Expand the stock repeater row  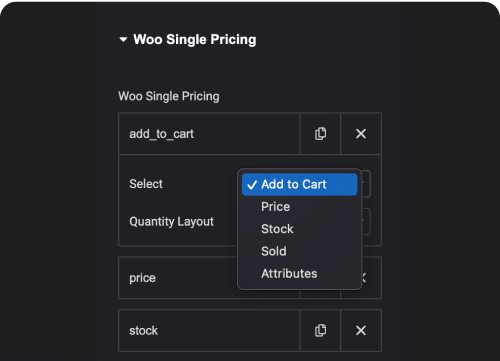click(209, 330)
